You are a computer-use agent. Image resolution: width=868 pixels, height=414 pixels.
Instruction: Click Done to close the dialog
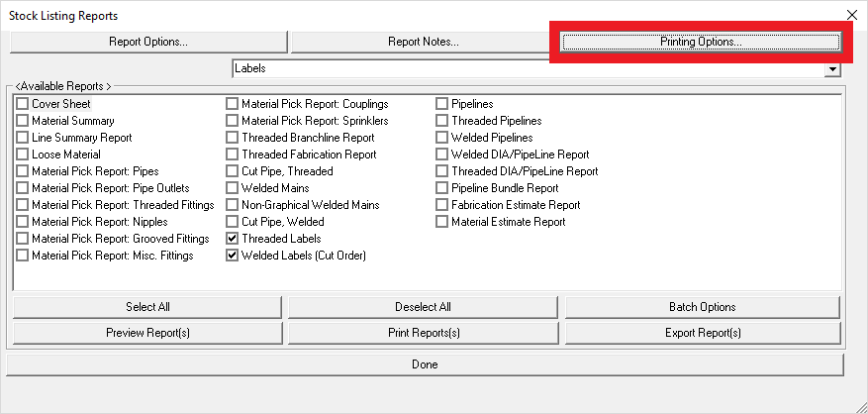(x=425, y=364)
